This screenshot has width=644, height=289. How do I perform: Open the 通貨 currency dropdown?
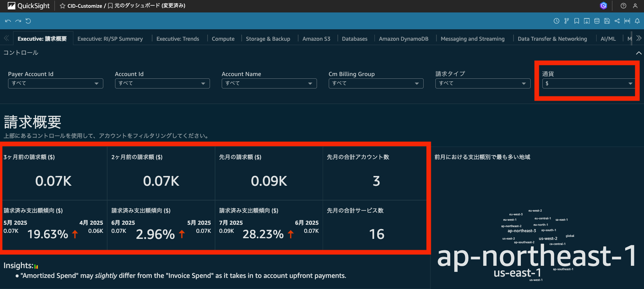pos(588,83)
